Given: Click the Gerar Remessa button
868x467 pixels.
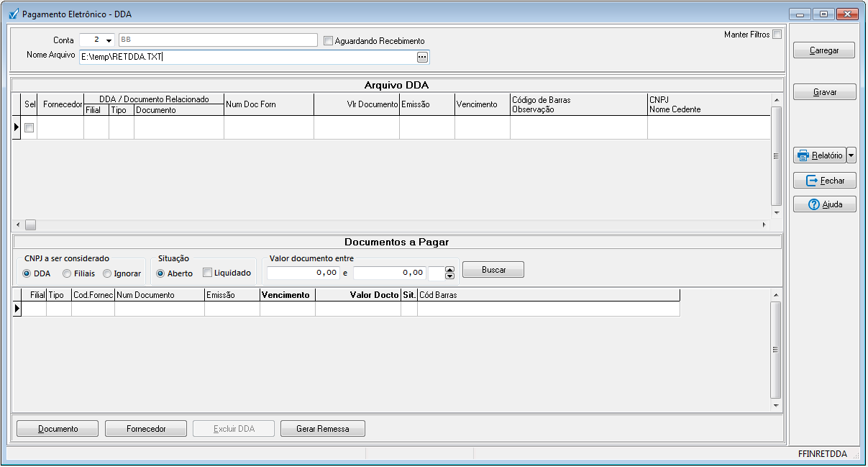Looking at the screenshot, I should [322, 429].
